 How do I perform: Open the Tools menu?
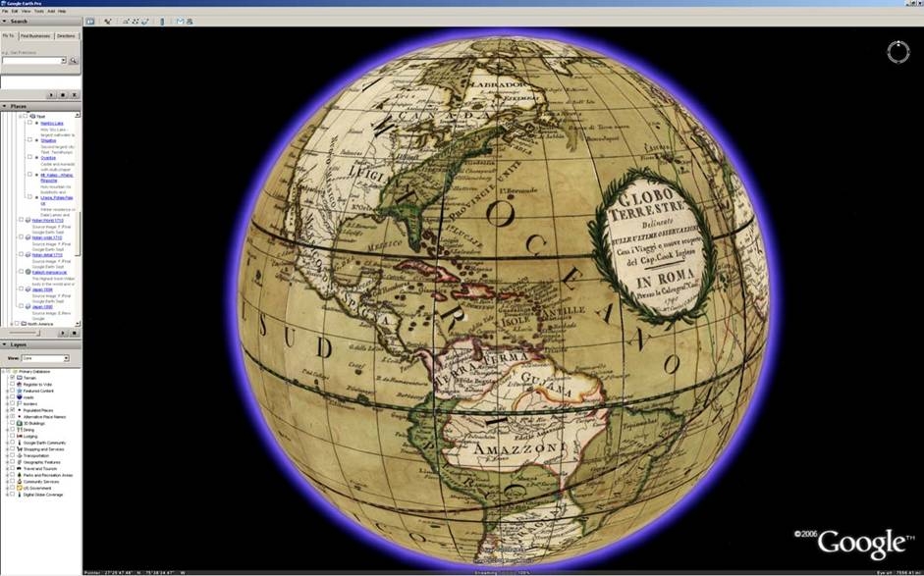[39, 11]
